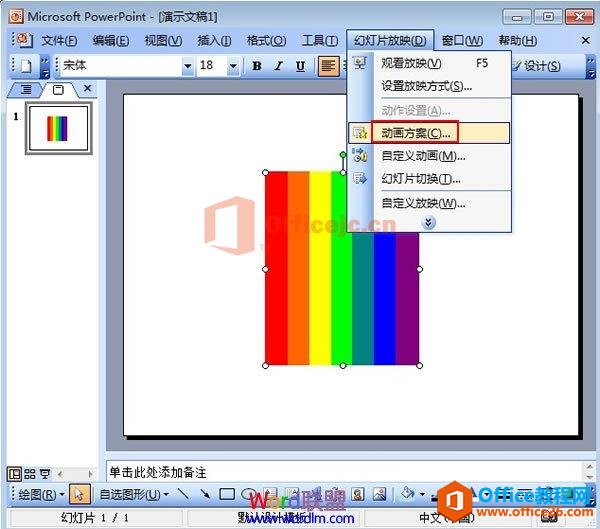Choose 设置放映方式(S)... menu entry

[429, 86]
